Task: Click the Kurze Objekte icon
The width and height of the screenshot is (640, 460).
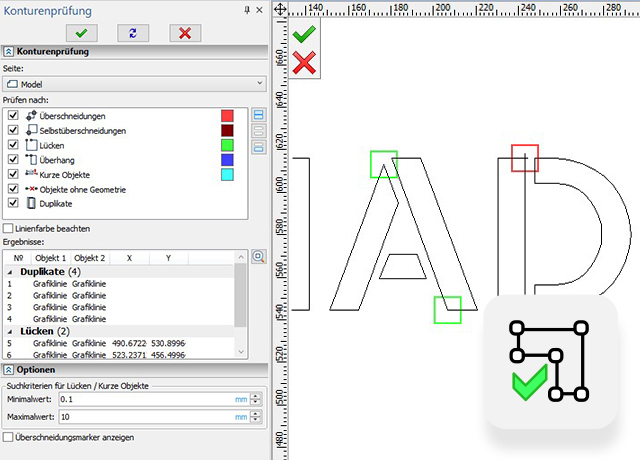Action: (31, 173)
